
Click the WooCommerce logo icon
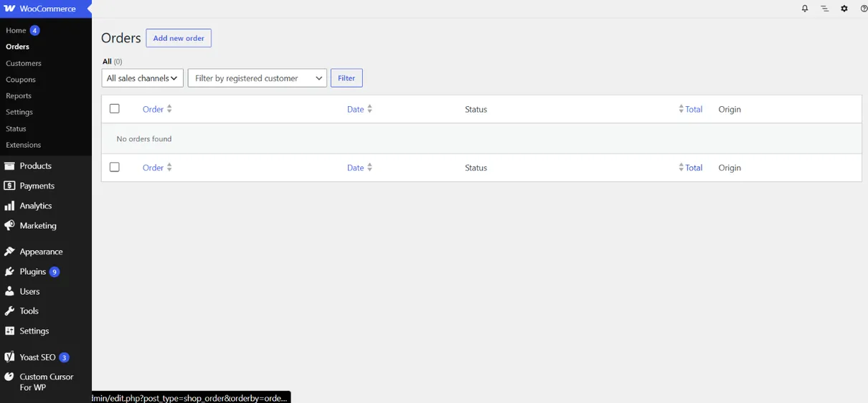9,9
